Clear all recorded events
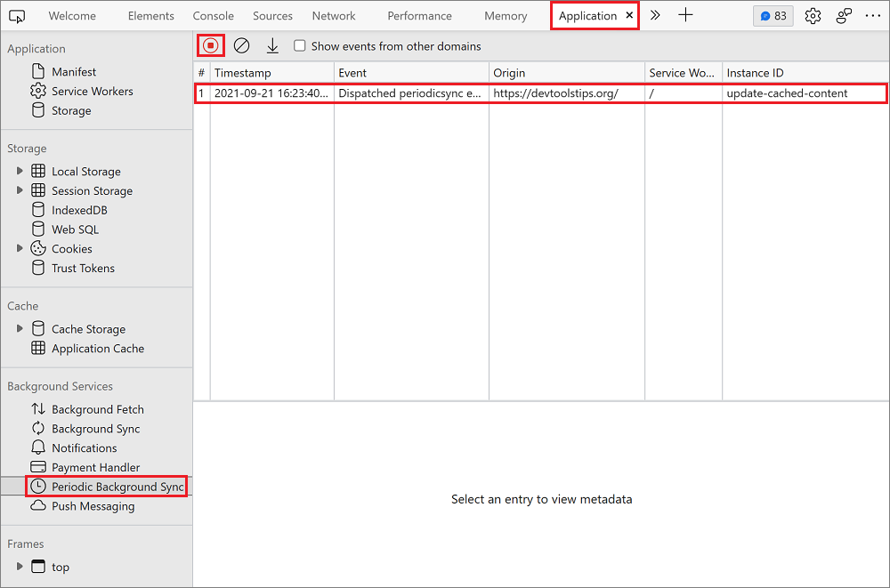The width and height of the screenshot is (890, 588). pyautogui.click(x=241, y=45)
